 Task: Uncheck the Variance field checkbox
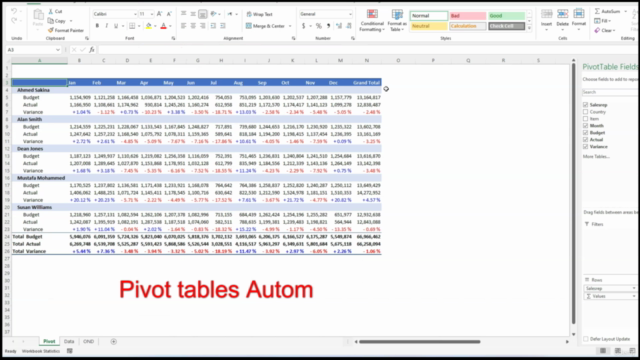[585, 147]
